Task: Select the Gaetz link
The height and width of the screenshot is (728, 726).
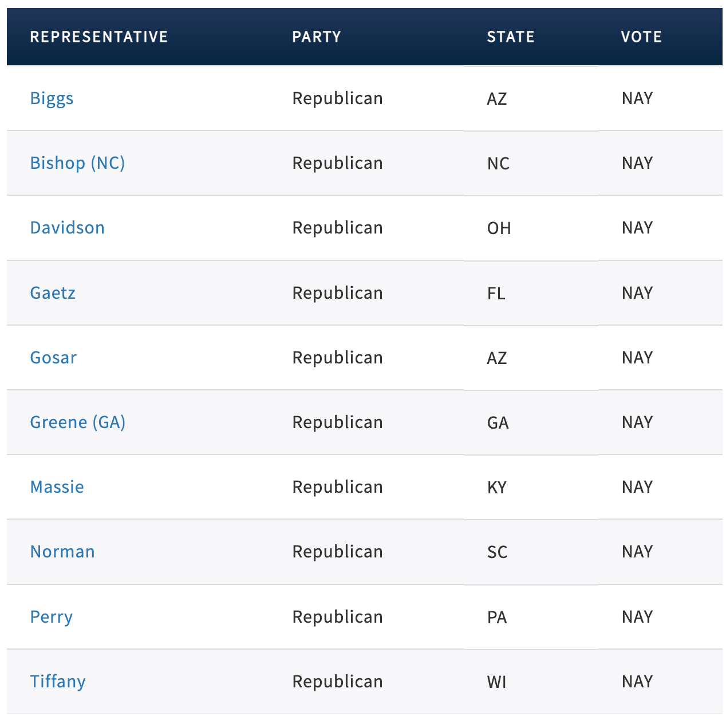Action: (53, 293)
